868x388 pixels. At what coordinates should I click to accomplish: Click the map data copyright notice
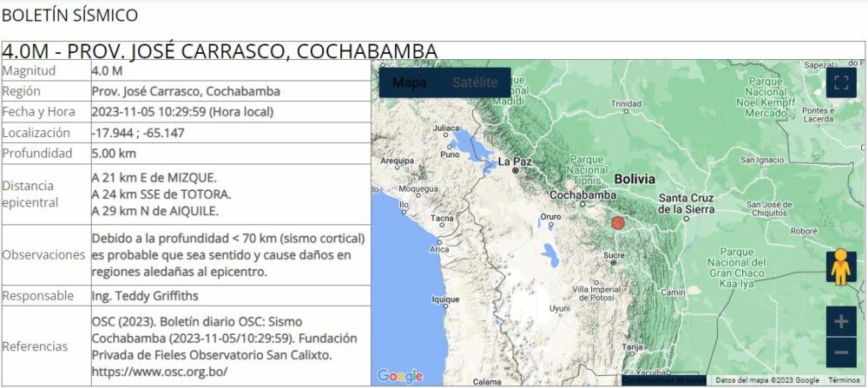pyautogui.click(x=767, y=380)
